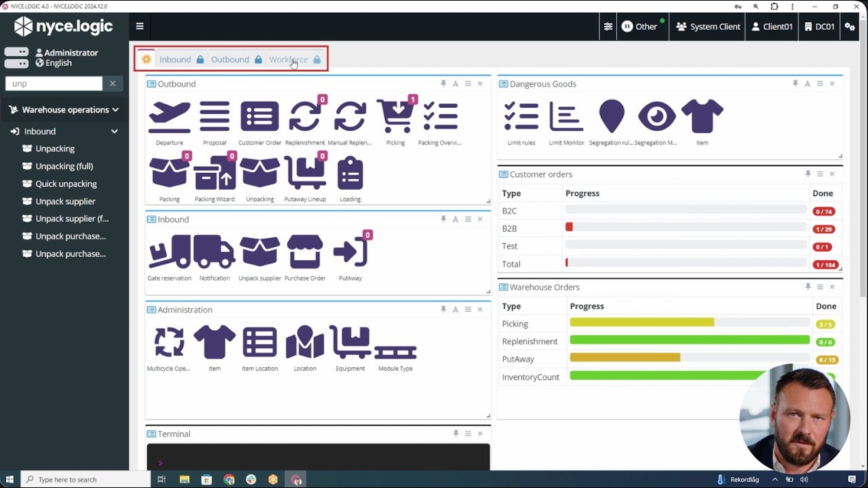
Task: Open Gate reservation icon
Action: 170,252
